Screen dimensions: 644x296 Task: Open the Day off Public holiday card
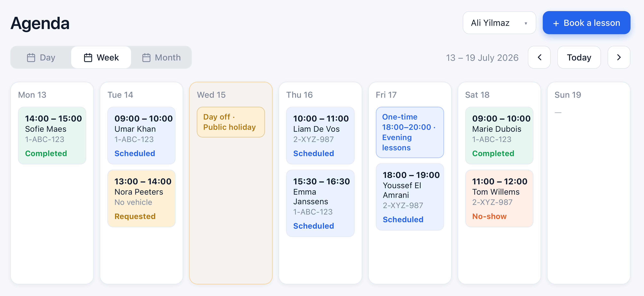[231, 122]
